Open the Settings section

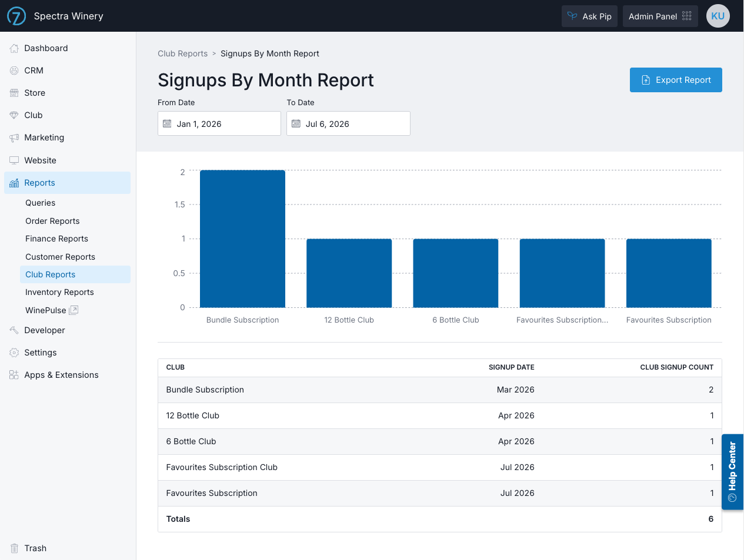click(x=67, y=353)
